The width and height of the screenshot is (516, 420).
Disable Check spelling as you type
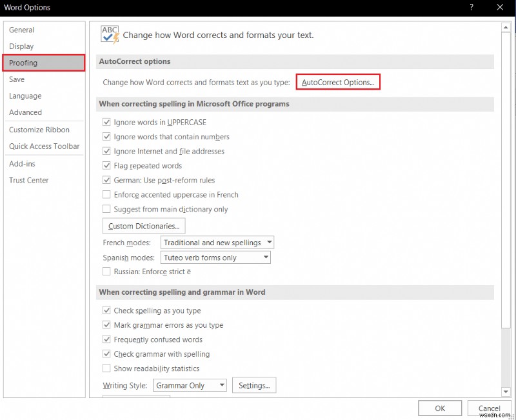(106, 310)
